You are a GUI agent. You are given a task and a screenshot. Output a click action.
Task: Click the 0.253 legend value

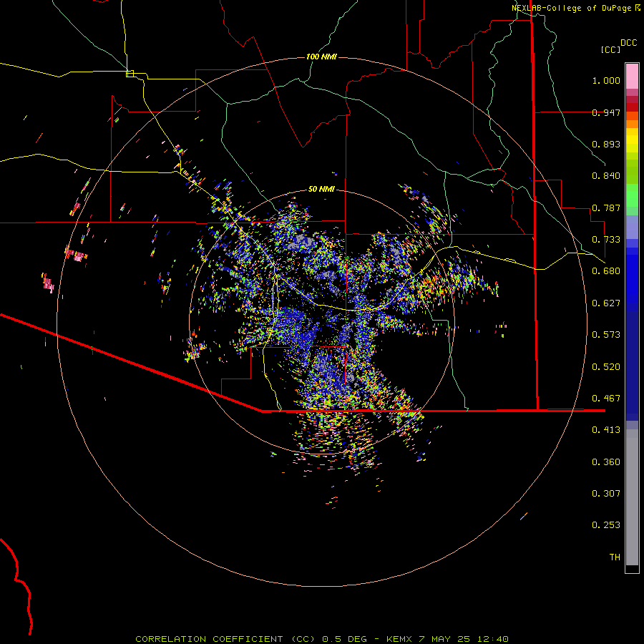coord(606,525)
